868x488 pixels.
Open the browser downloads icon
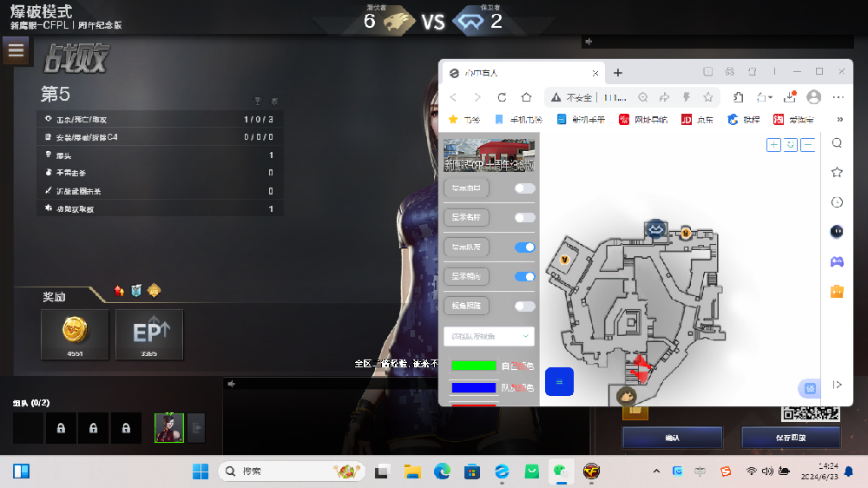[x=789, y=97]
